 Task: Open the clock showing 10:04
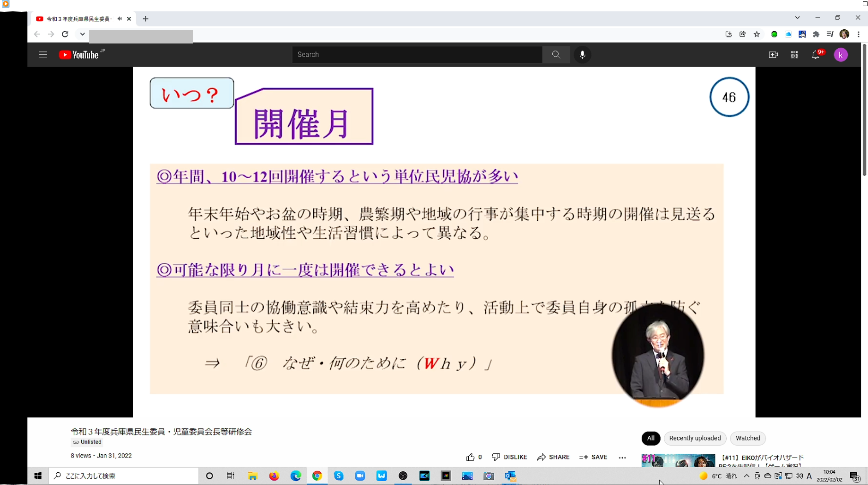829,476
